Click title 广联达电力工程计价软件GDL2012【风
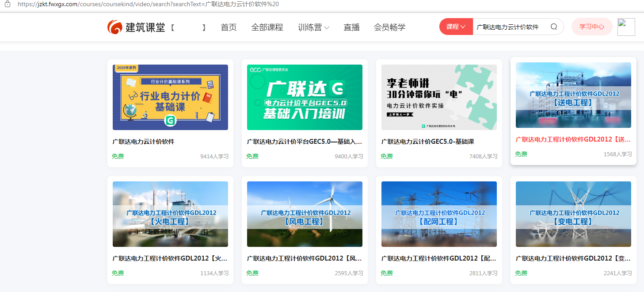This screenshot has width=644, height=292. point(305,258)
